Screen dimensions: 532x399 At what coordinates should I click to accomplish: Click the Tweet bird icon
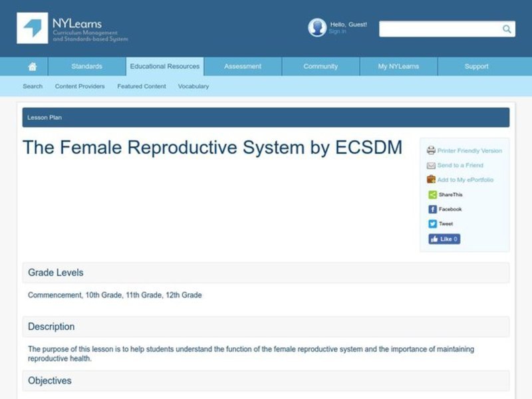point(432,223)
